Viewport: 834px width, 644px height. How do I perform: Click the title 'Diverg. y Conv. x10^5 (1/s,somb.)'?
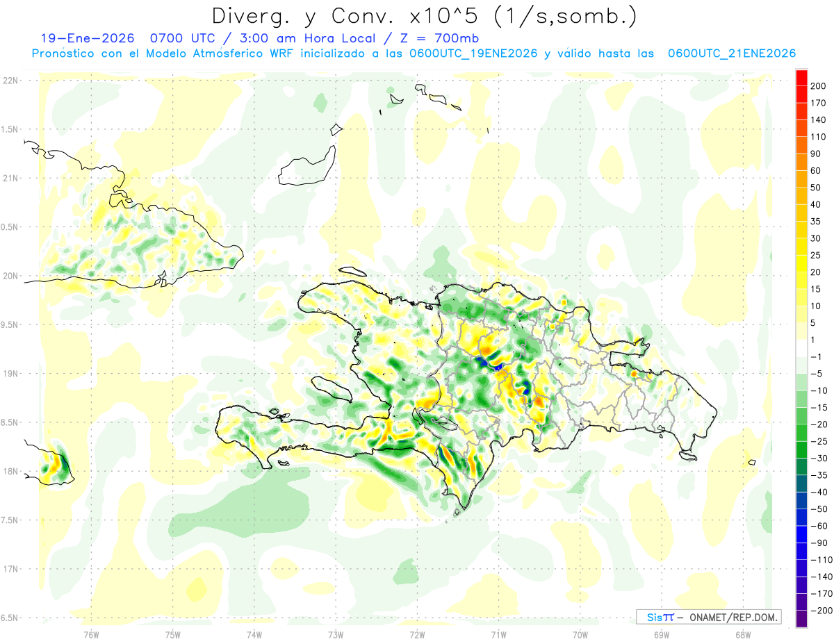tap(424, 16)
